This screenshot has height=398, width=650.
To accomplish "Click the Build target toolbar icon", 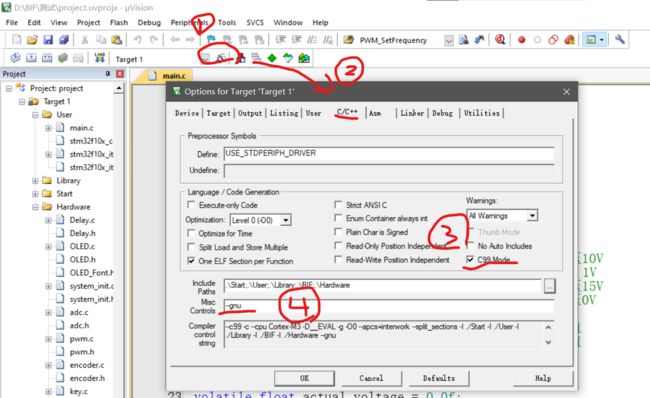I will coord(31,58).
